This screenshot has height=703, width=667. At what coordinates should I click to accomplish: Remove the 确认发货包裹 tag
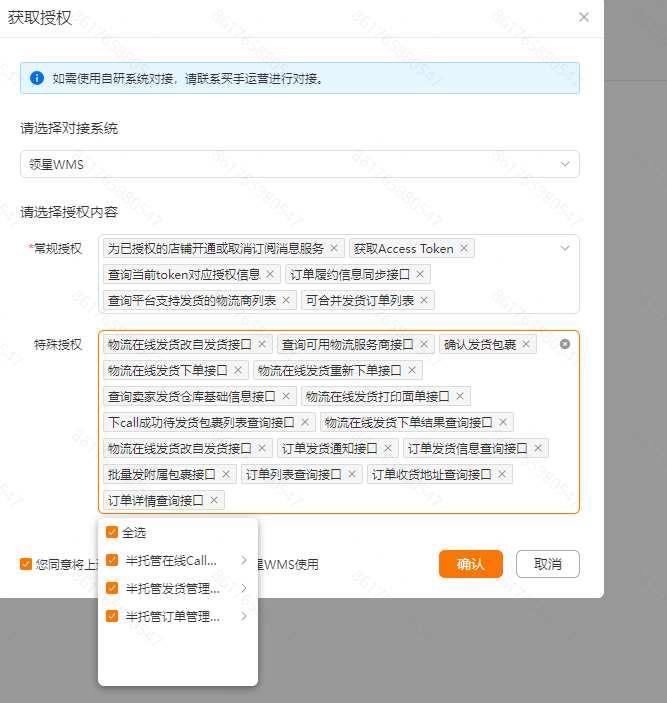point(526,344)
